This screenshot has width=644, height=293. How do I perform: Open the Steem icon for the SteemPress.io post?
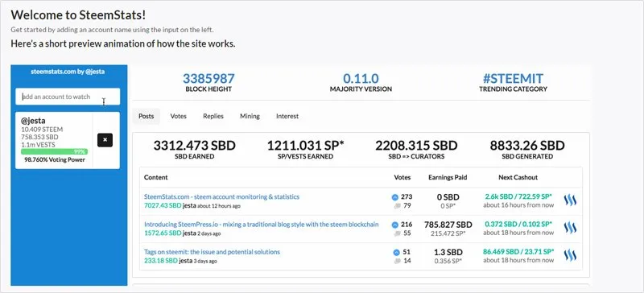point(570,228)
